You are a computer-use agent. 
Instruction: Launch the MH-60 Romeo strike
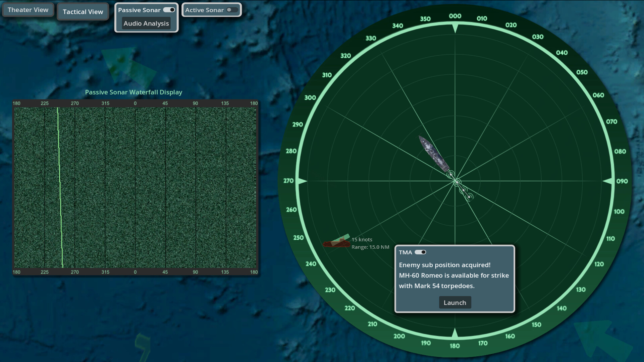click(x=455, y=302)
